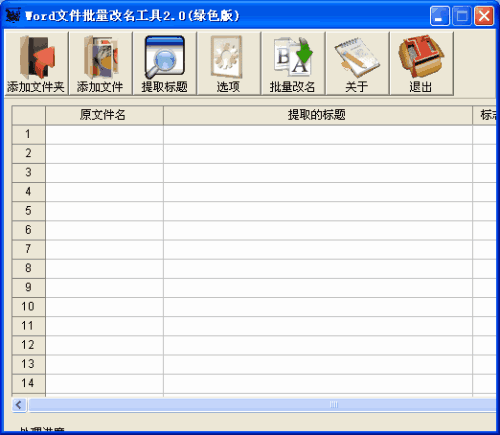
Task: Select row header 10
Action: (x=29, y=307)
